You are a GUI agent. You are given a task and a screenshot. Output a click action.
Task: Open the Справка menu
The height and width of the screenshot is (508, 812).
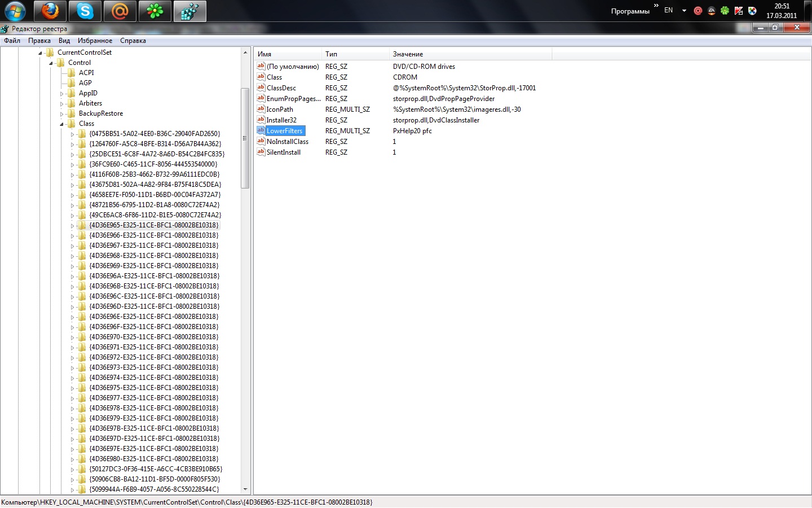[133, 41]
